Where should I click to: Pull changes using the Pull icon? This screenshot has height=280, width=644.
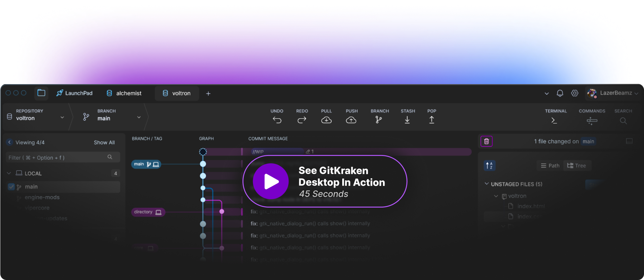326,120
